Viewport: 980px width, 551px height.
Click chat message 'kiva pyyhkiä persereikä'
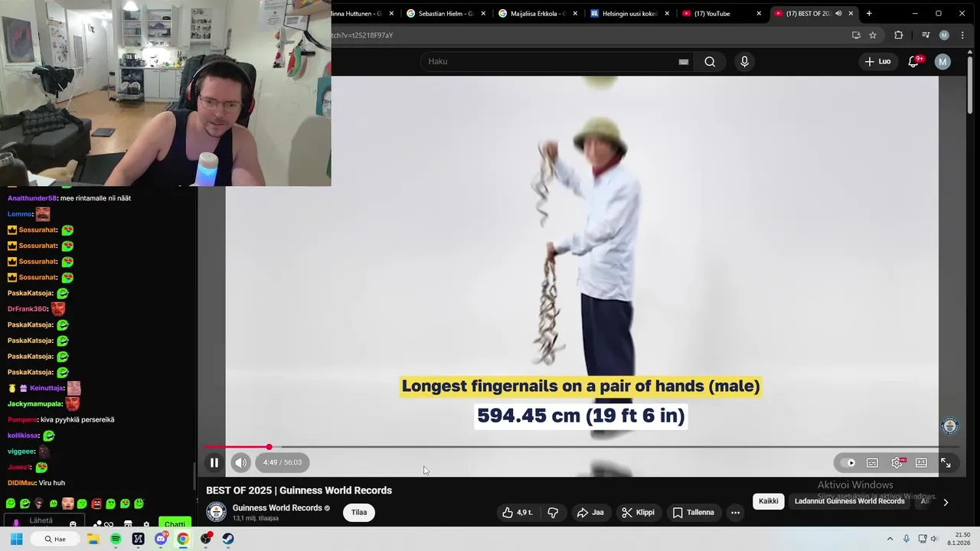(77, 419)
